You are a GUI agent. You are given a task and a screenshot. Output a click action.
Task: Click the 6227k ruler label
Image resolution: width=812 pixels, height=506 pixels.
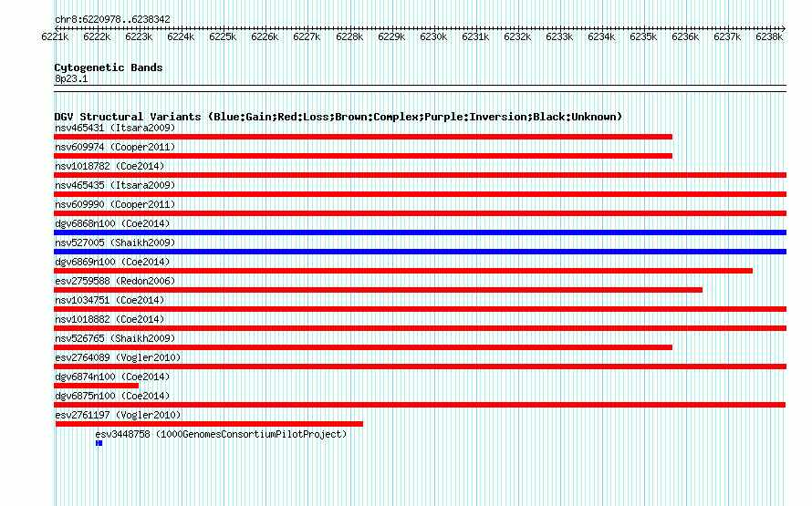[307, 36]
